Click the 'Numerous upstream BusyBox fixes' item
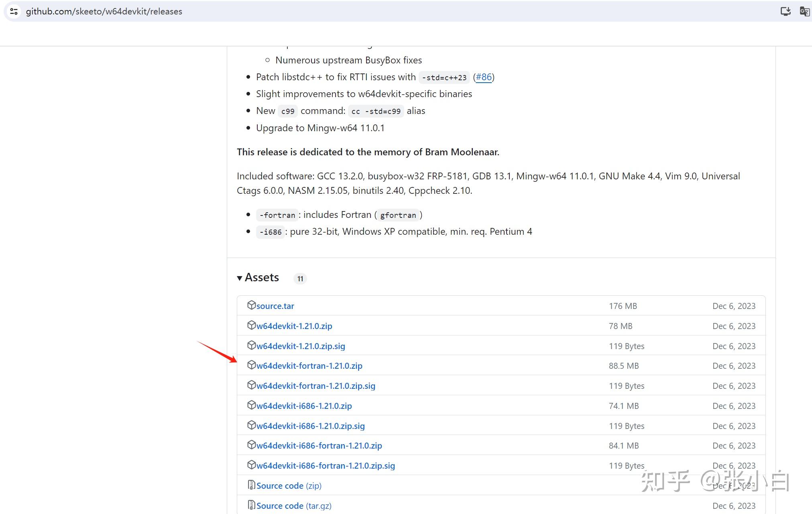Image resolution: width=812 pixels, height=514 pixels. [x=348, y=60]
